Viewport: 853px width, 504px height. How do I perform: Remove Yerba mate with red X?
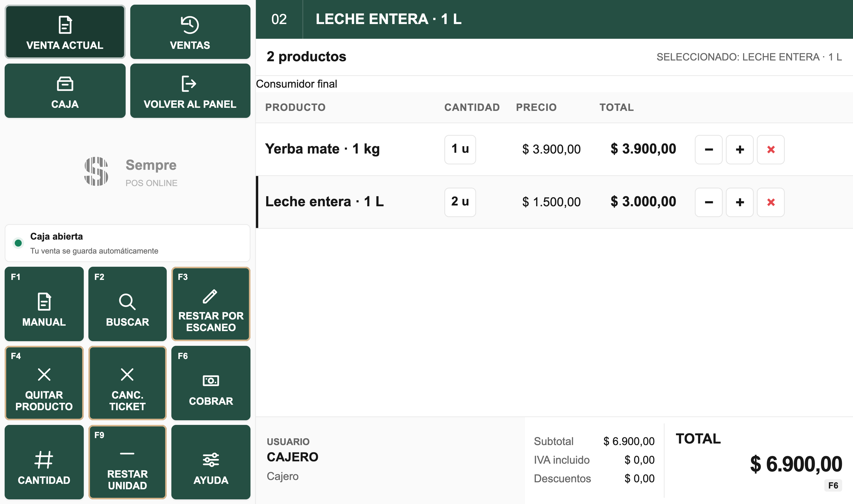coord(771,149)
